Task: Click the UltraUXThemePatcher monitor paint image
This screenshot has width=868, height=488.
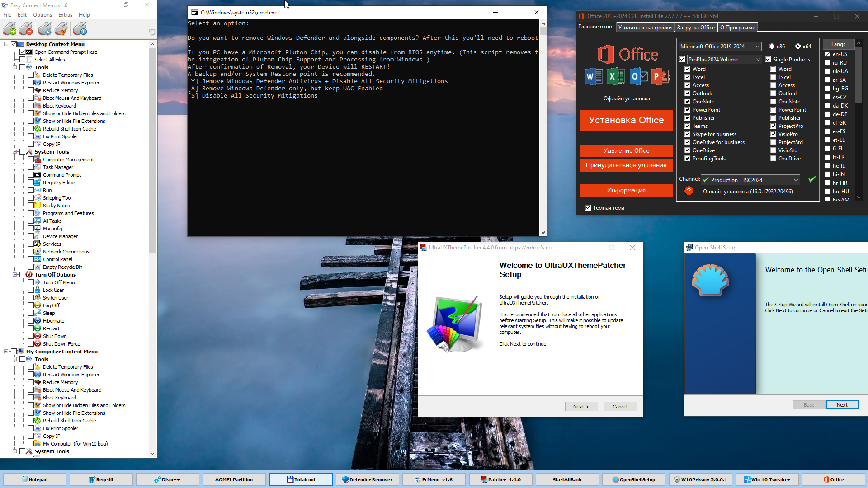Action: coord(455,324)
